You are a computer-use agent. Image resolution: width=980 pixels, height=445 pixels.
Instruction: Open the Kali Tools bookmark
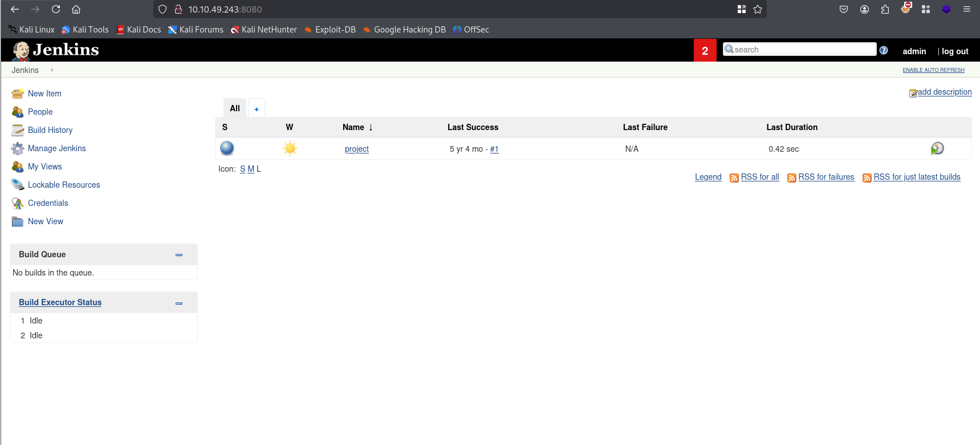(x=85, y=30)
